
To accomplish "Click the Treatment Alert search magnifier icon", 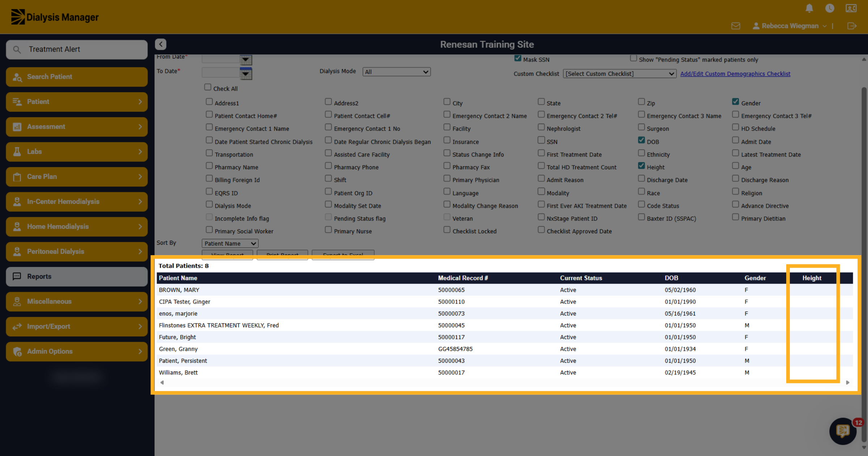I will (17, 50).
